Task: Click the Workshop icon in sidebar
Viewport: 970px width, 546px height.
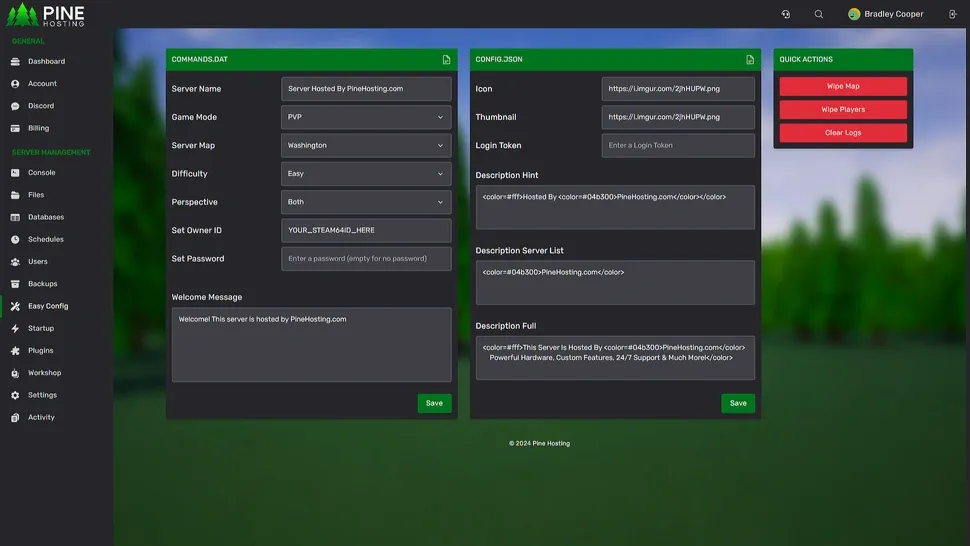Action: 15,373
